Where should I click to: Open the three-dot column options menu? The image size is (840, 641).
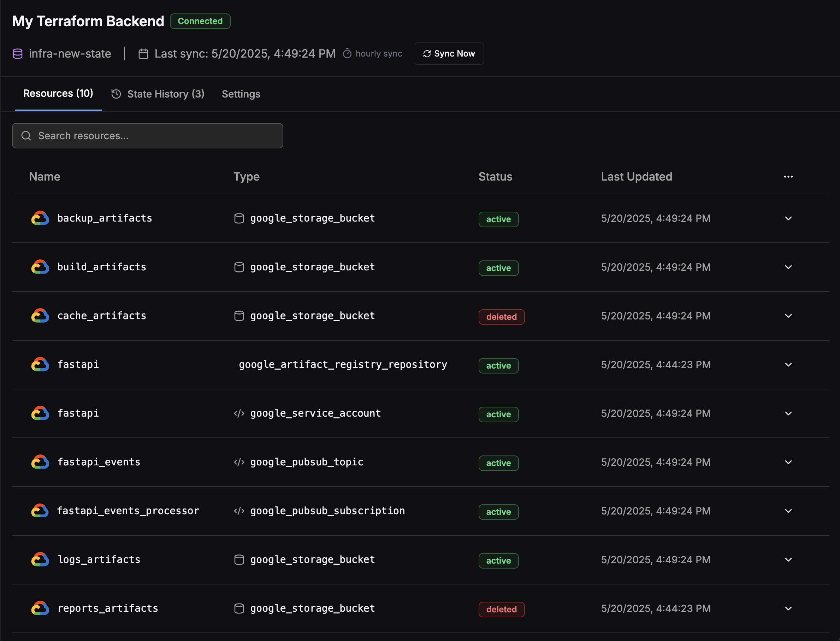pyautogui.click(x=788, y=177)
